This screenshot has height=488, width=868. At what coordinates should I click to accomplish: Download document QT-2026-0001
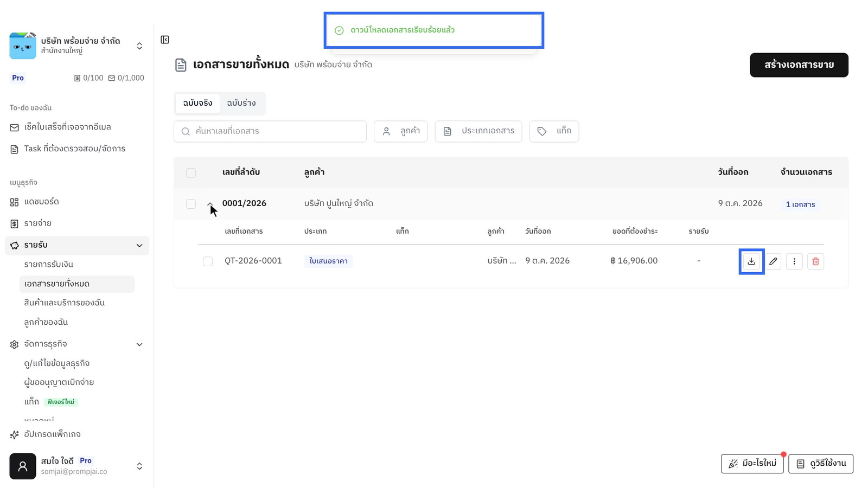[751, 261]
